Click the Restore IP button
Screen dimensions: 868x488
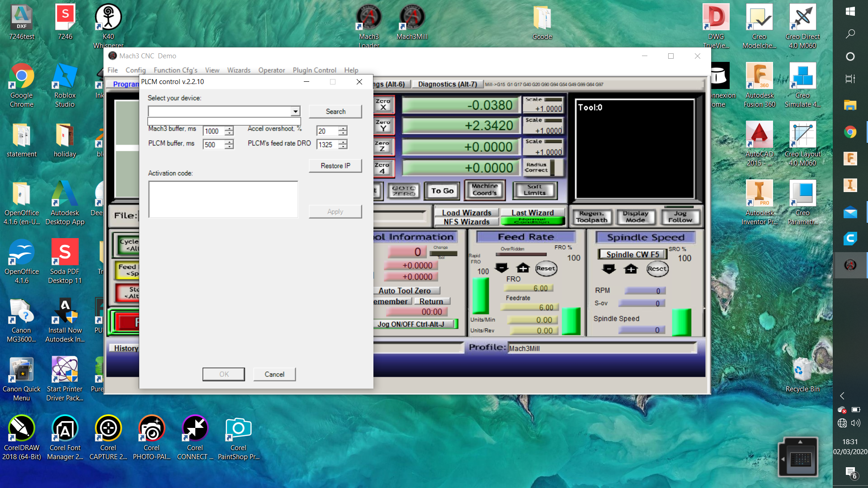[335, 166]
